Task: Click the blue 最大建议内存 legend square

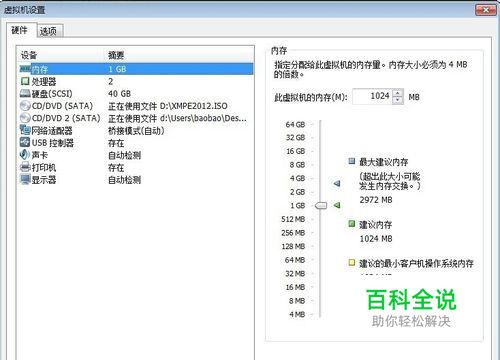Action: (x=352, y=161)
